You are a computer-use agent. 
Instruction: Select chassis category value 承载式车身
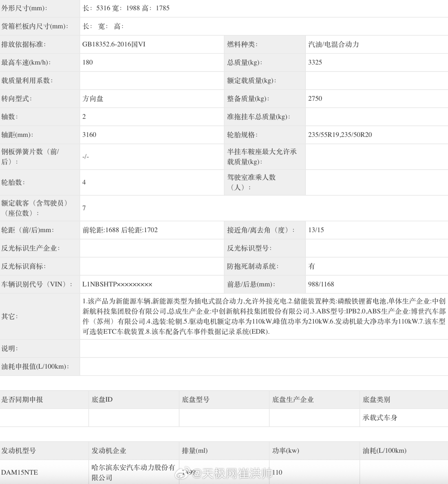pyautogui.click(x=380, y=418)
